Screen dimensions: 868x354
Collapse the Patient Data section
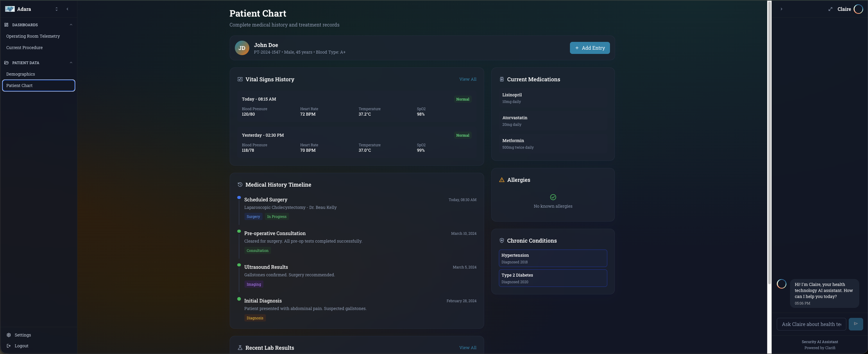point(71,62)
